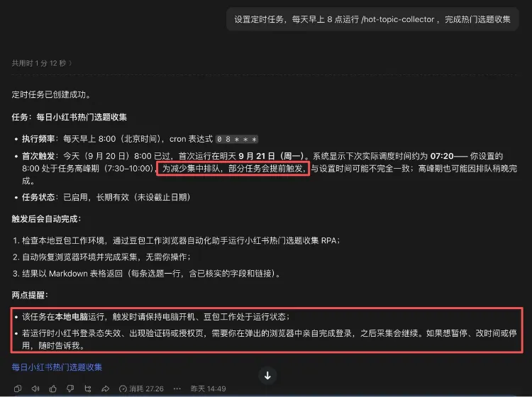532x397 pixels.
Task: Play the reply aloud with the speaker icon
Action: tap(35, 388)
